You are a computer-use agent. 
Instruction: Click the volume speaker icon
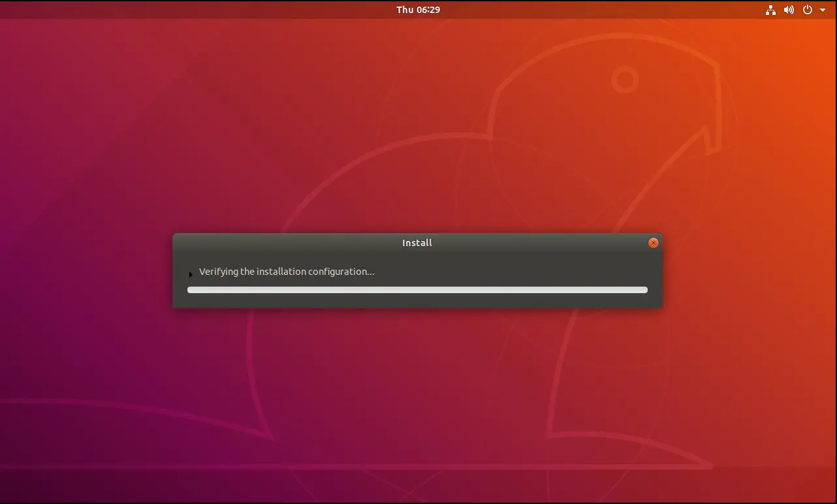[x=789, y=10]
